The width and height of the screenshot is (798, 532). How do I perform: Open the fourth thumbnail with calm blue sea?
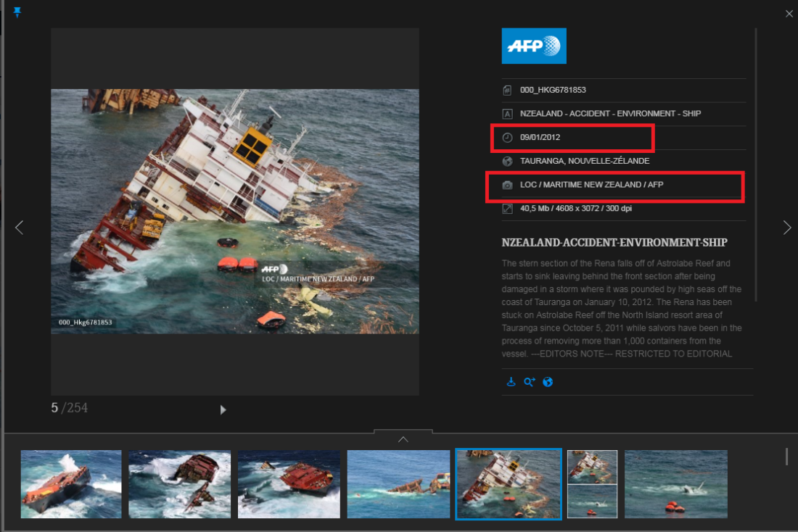pyautogui.click(x=398, y=484)
